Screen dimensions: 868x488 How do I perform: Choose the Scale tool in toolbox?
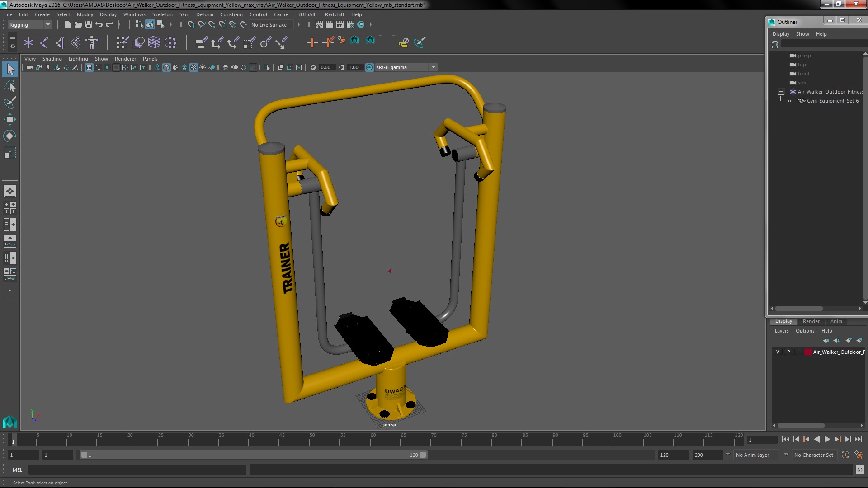(x=10, y=153)
